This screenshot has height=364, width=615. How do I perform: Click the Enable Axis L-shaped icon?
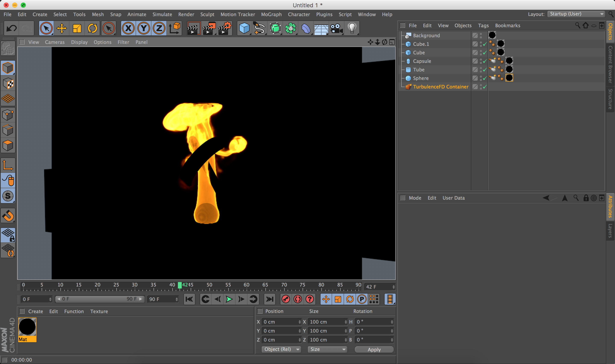pyautogui.click(x=8, y=165)
